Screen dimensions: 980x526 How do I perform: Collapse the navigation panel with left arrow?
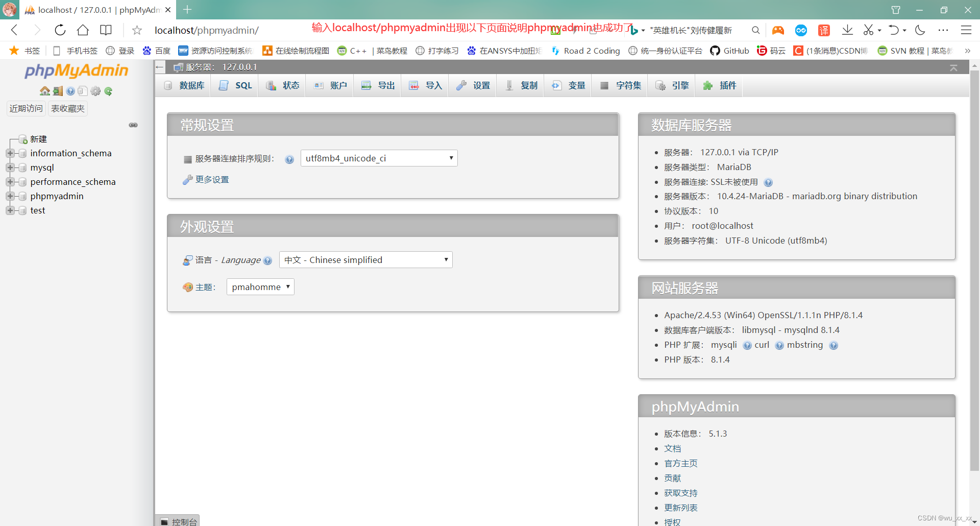click(x=160, y=67)
